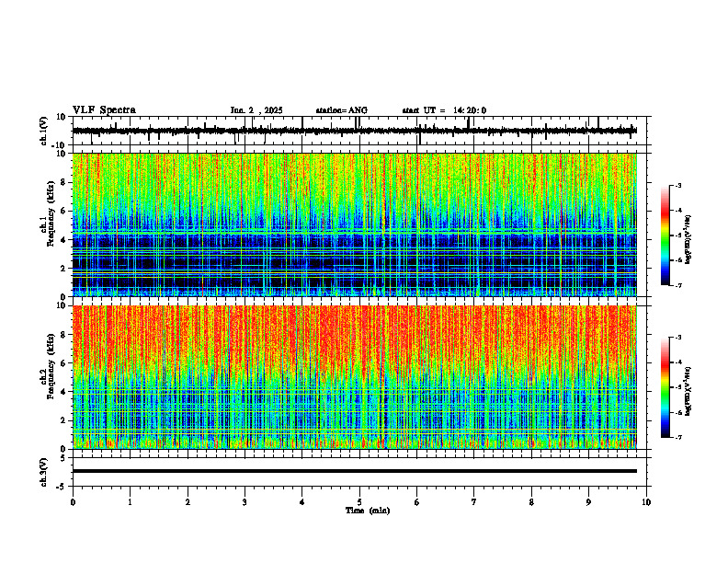Click the "-3" label on ch.2 colorbar
728x563 pixels.
pos(678,338)
